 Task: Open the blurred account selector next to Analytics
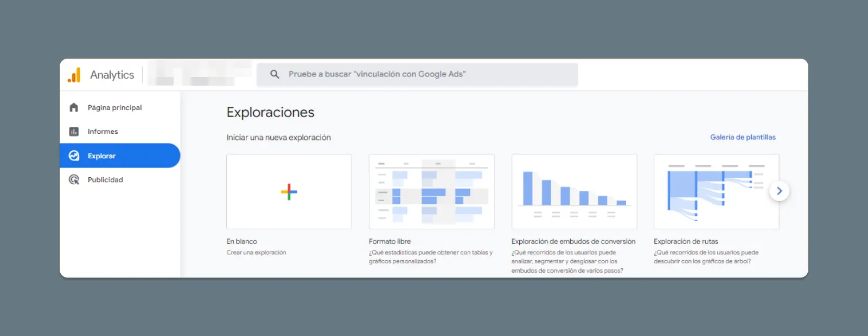[x=198, y=75]
